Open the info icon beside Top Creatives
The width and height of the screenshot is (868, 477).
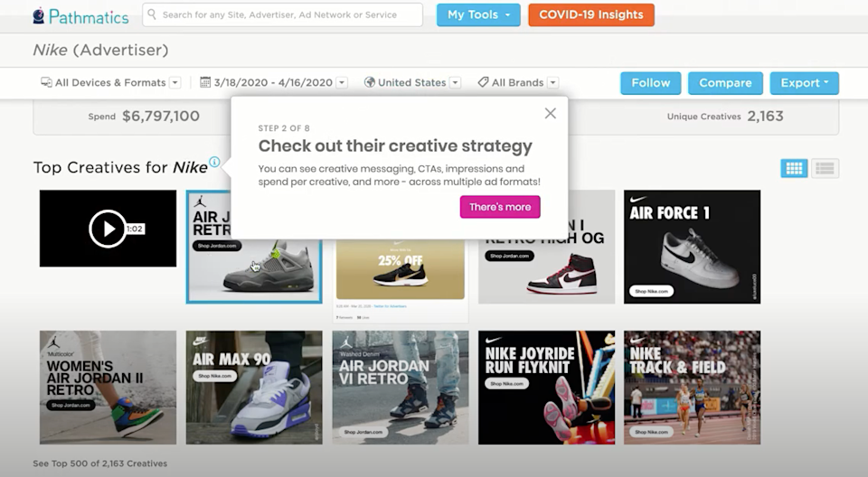[214, 162]
